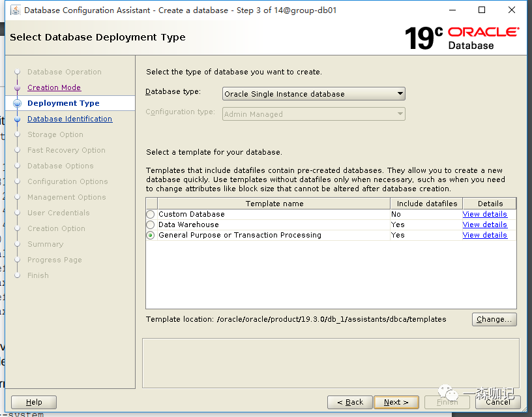The height and width of the screenshot is (417, 532).
Task: Click the Java icon in title bar
Action: pyautogui.click(x=14, y=10)
